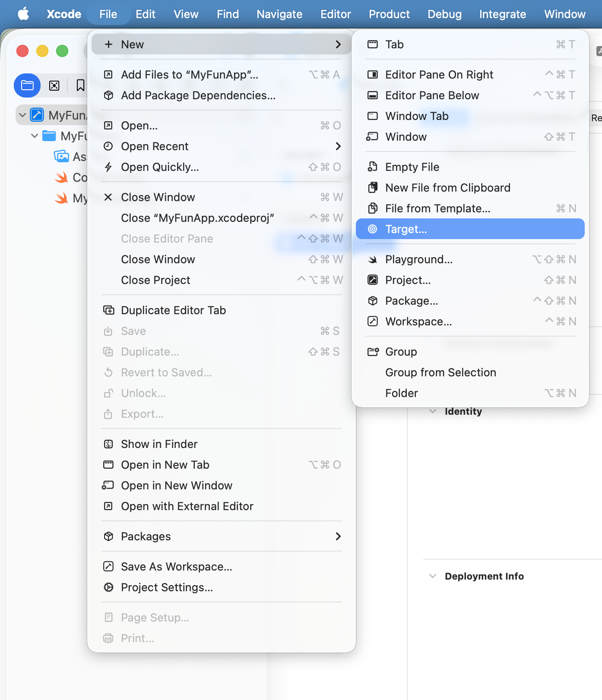Click the Add Package Dependencies box icon
This screenshot has height=700, width=602.
point(108,95)
